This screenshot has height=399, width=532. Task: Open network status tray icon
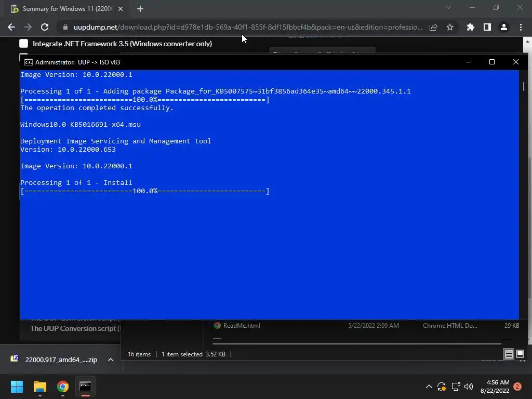click(x=456, y=387)
